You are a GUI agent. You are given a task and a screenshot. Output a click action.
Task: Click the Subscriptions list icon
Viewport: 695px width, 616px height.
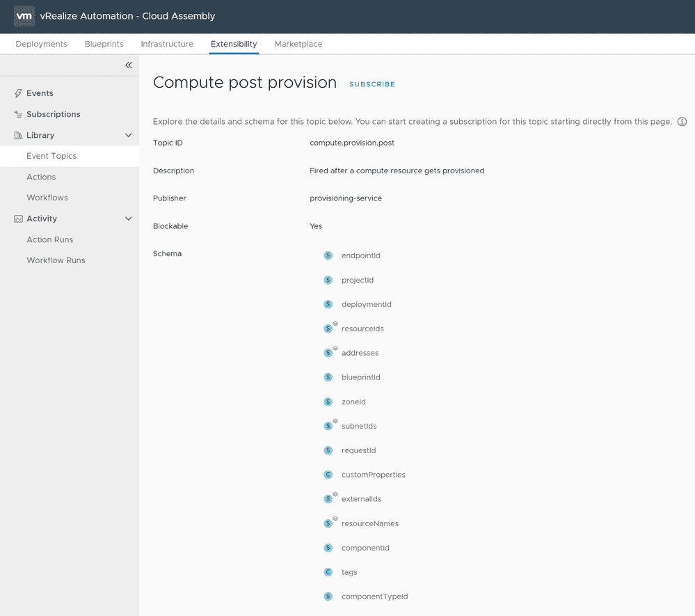tap(18, 114)
